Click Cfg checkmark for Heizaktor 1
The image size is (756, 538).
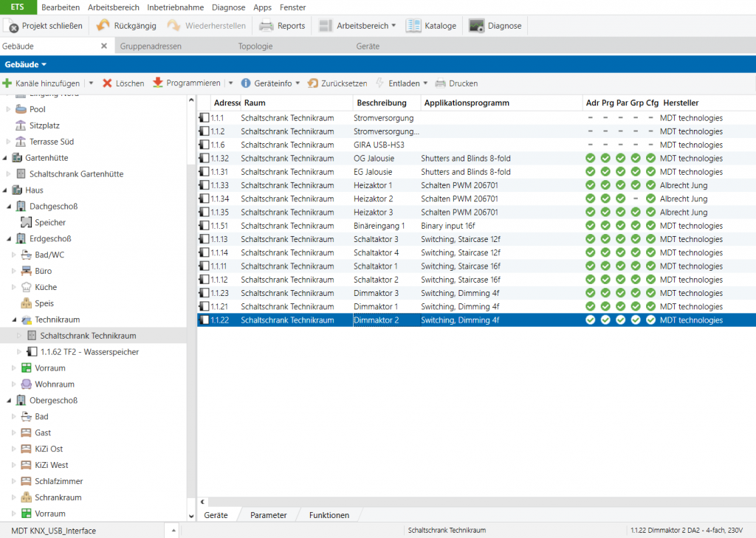click(650, 185)
